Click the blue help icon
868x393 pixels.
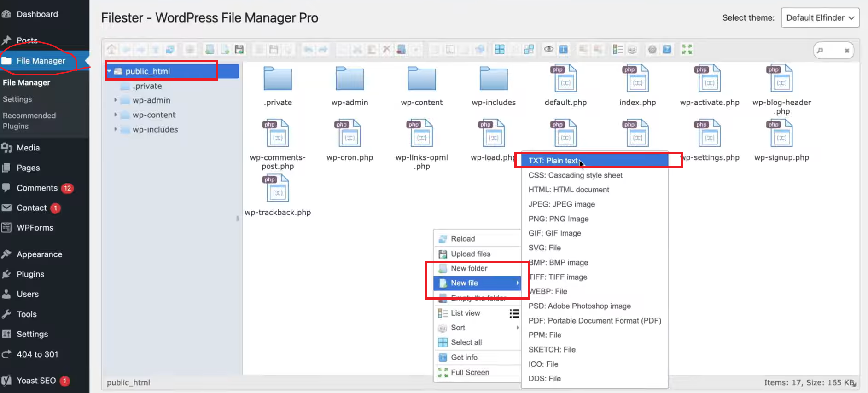[667, 49]
